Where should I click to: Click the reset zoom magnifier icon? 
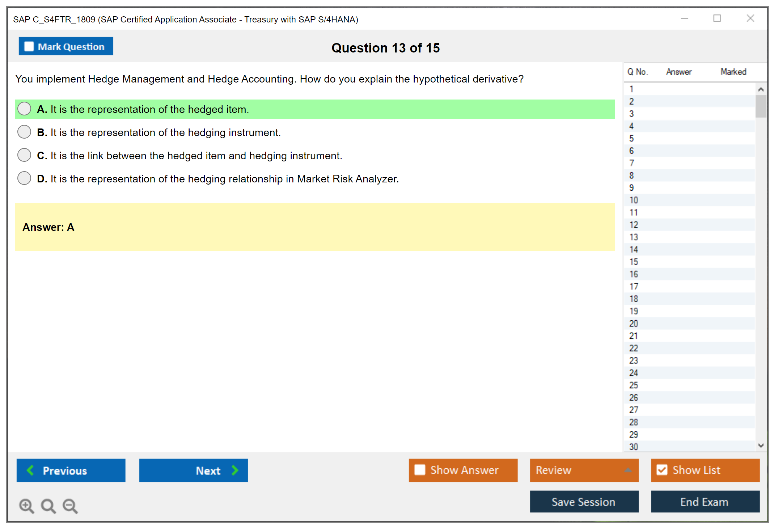click(x=48, y=506)
